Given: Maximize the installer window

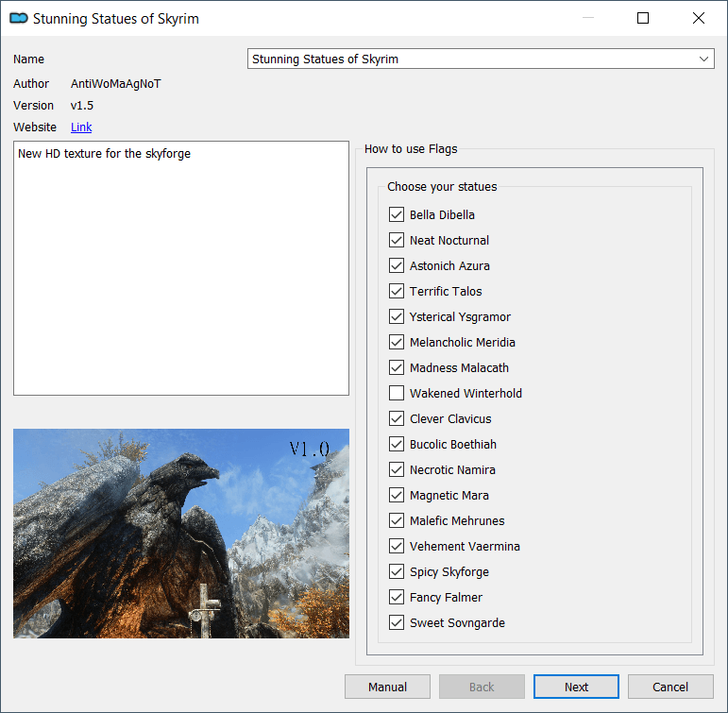Looking at the screenshot, I should 643,18.
